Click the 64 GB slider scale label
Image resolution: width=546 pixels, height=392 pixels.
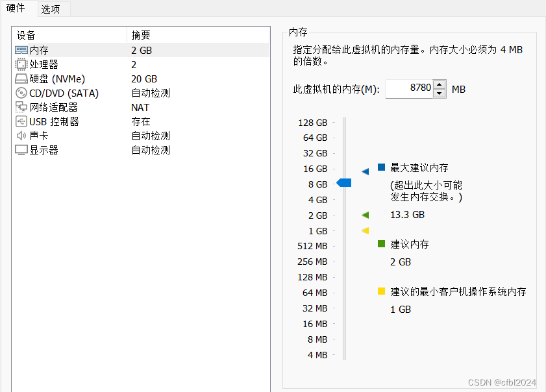pyautogui.click(x=315, y=138)
